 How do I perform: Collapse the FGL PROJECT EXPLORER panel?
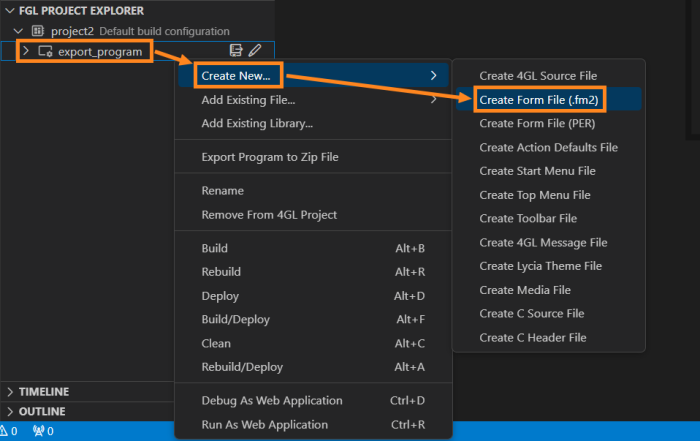[x=10, y=9]
